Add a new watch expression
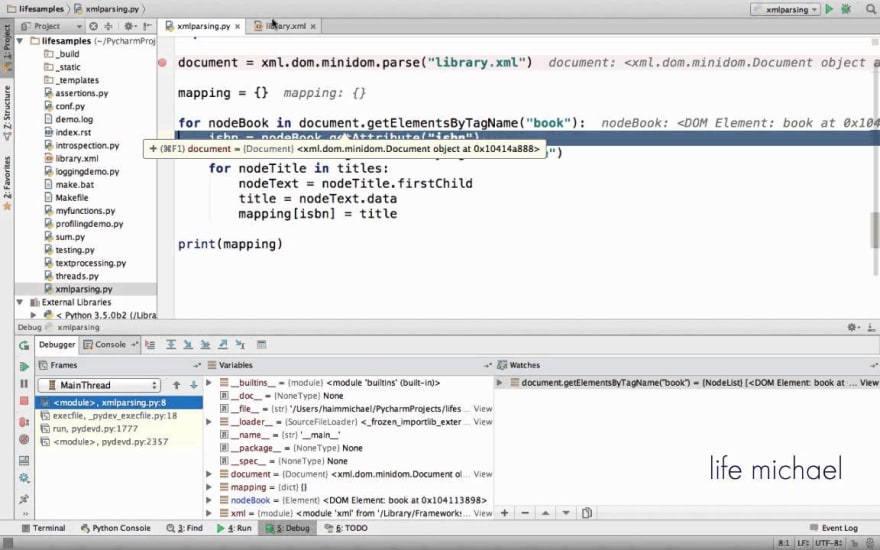The height and width of the screenshot is (550, 880). click(505, 513)
